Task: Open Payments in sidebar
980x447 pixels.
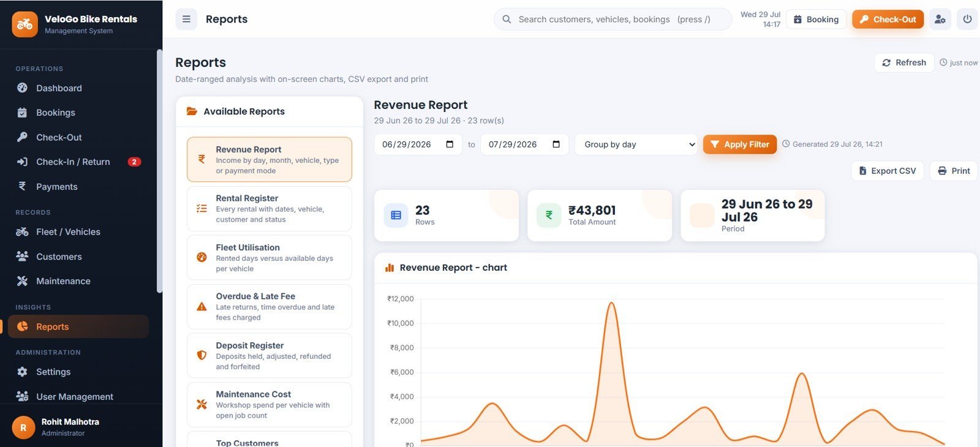Action: (x=78, y=186)
